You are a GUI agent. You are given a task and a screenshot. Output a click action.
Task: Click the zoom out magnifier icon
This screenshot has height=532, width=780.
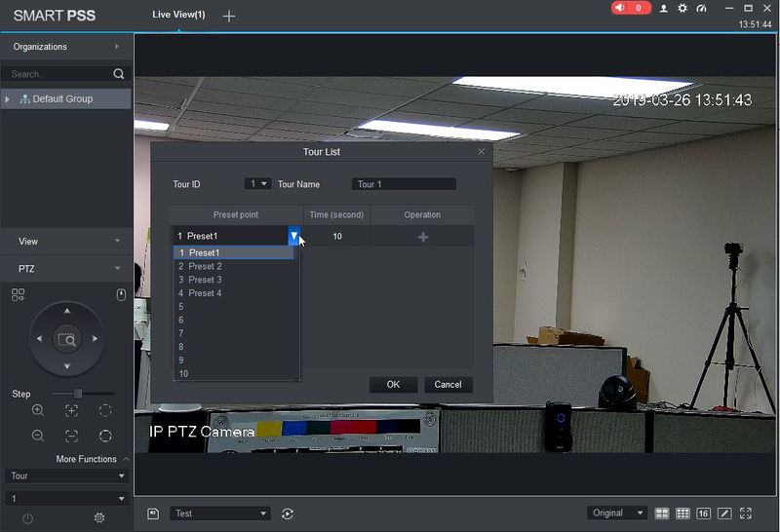point(38,436)
